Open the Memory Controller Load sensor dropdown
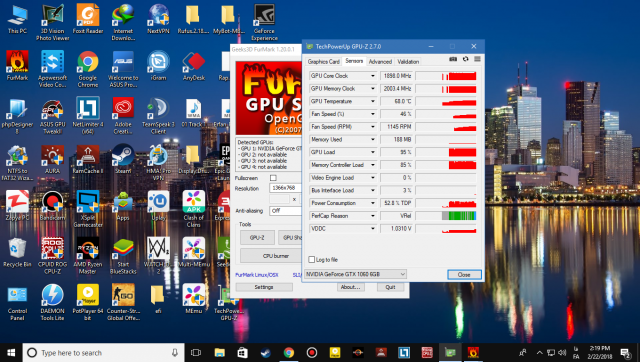The image size is (640, 362). [373, 165]
